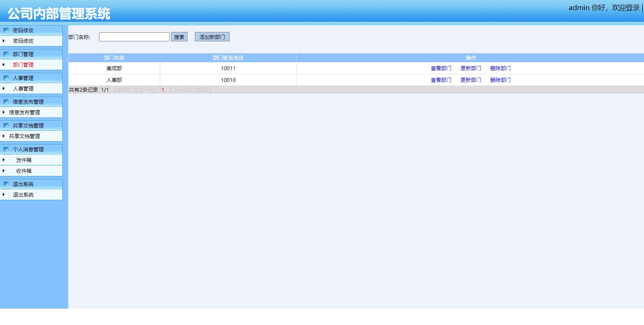Click the arrow bullet before the 退出系统 submenu item
The height and width of the screenshot is (325, 644).
point(4,194)
